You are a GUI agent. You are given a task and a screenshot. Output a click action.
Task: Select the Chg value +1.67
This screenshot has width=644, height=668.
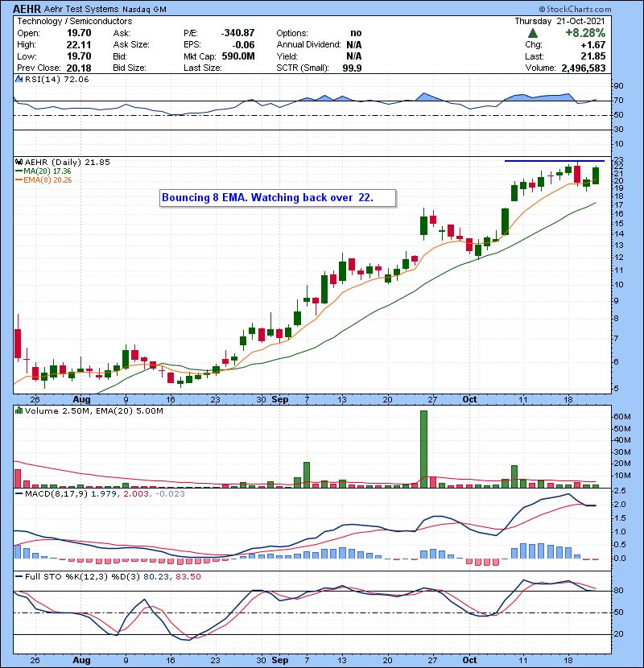(592, 45)
